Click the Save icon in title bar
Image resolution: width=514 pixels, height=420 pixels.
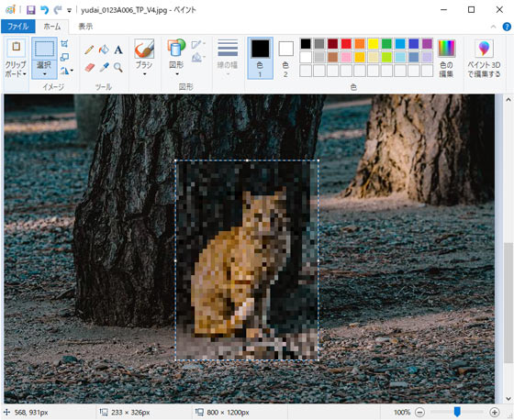tap(31, 10)
